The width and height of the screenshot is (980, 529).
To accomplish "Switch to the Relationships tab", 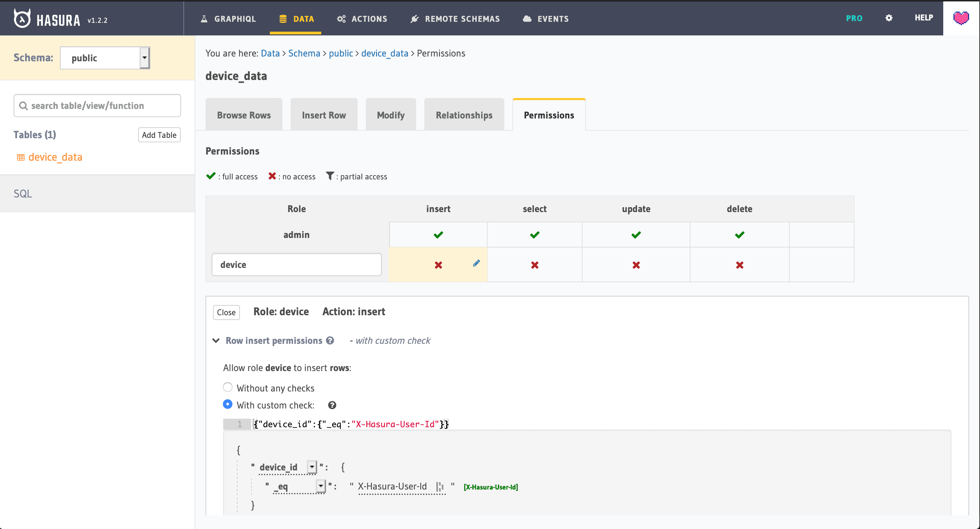I will coord(464,115).
